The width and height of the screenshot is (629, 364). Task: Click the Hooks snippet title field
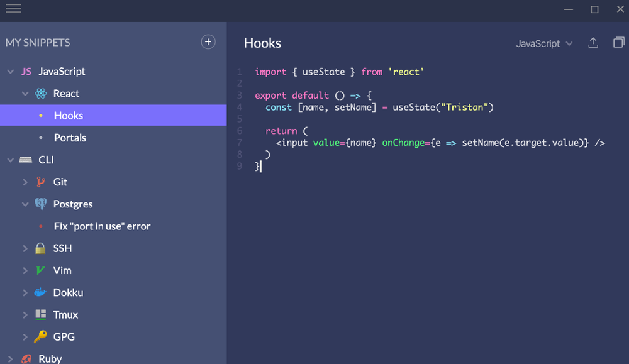click(262, 43)
